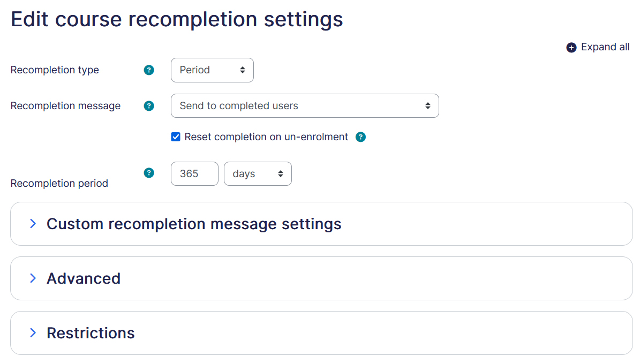Expand the Custom recompletion message settings section
This screenshot has height=364, width=640.
click(x=194, y=224)
